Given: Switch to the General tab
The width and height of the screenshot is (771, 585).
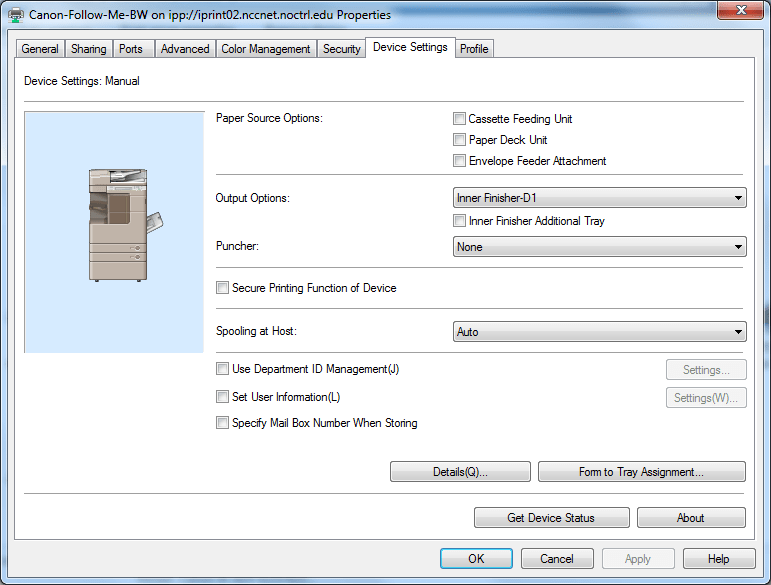Looking at the screenshot, I should click(40, 49).
